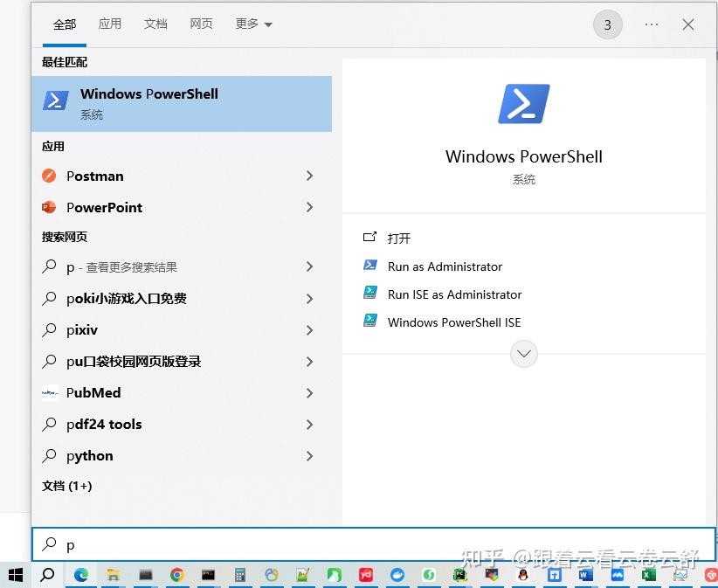
Task: Open the 更多 dropdown filter
Action: (253, 24)
